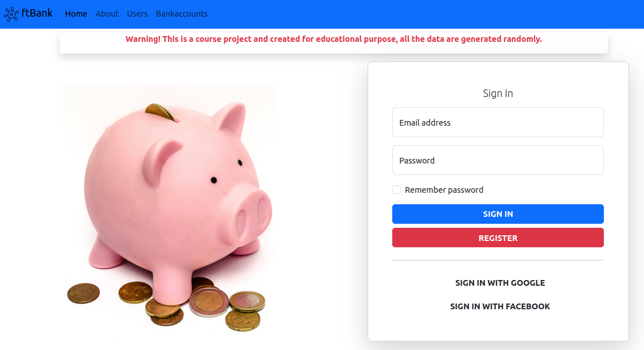
Task: Click the coin in the piggy bank slot
Action: [159, 110]
